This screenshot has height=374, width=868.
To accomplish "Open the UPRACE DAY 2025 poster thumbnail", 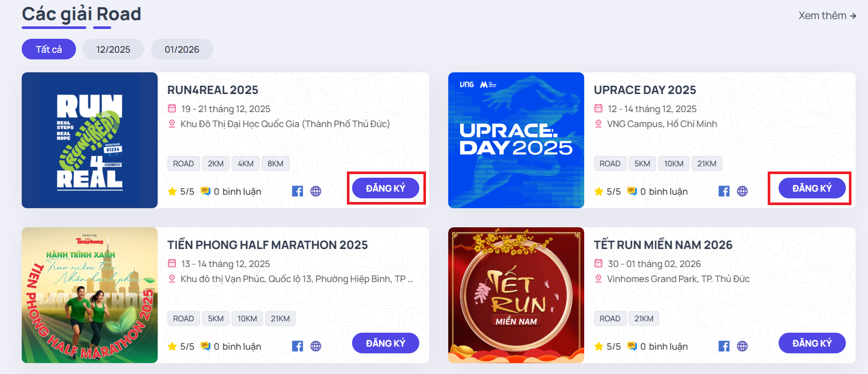I will (x=516, y=140).
